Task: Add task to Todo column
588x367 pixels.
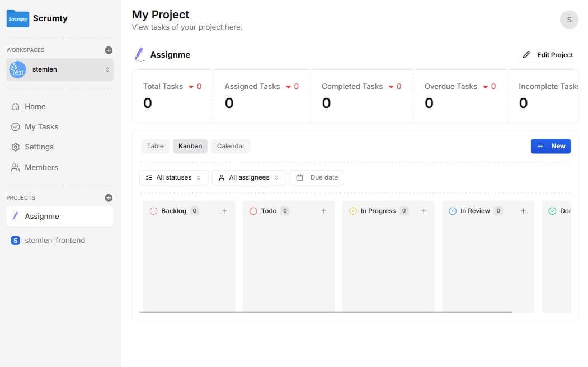Action: (323, 211)
